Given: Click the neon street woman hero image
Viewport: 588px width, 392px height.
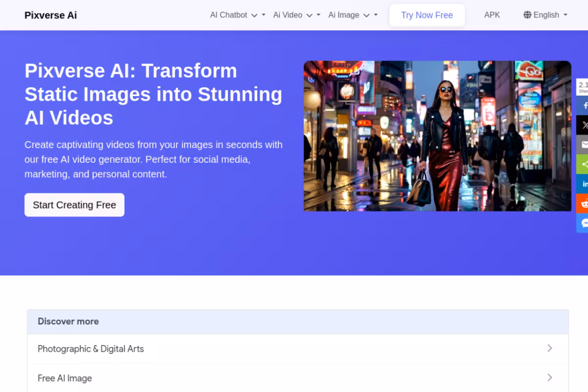Looking at the screenshot, I should [x=437, y=136].
